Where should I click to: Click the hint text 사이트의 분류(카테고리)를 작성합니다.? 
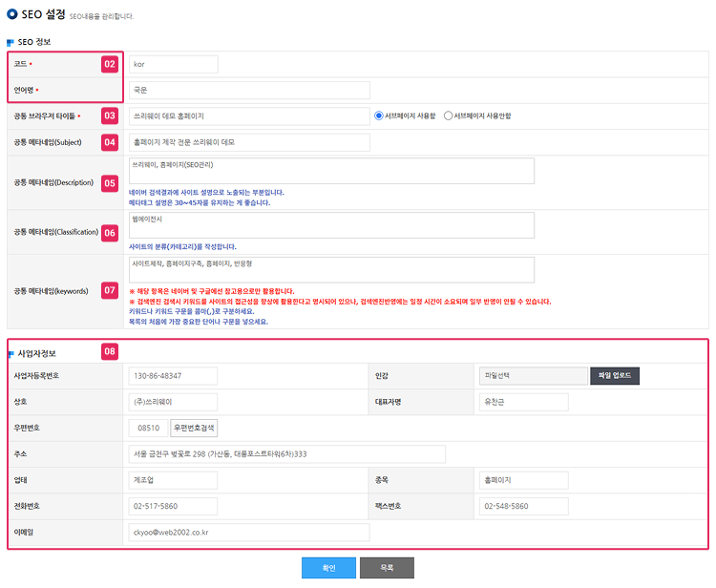182,246
